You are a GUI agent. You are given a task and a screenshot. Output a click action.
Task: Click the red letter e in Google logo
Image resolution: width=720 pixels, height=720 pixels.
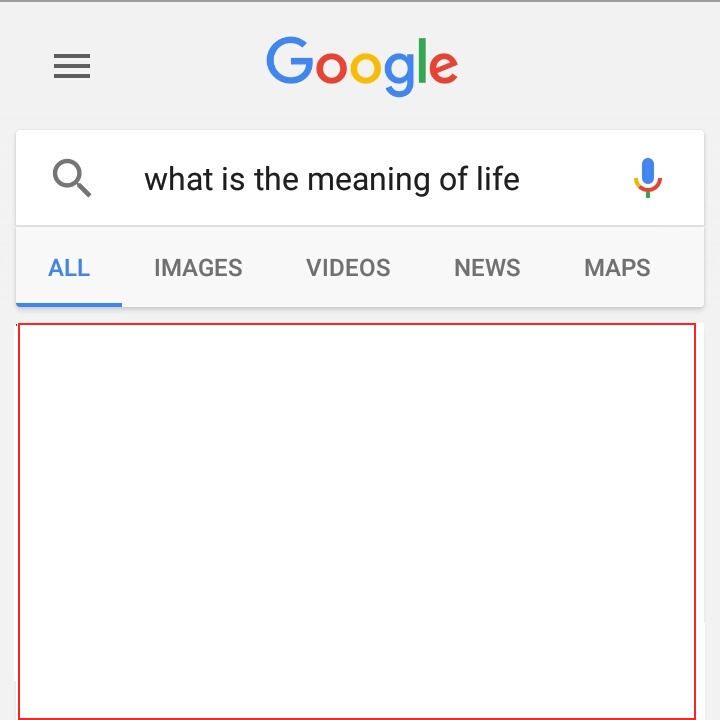pyautogui.click(x=443, y=68)
